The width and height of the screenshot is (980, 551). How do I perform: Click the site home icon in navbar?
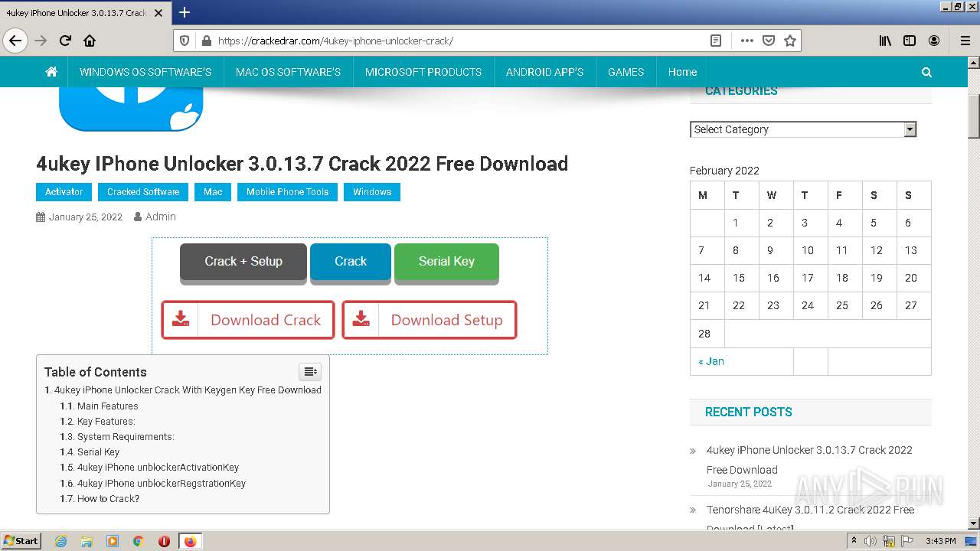click(51, 72)
